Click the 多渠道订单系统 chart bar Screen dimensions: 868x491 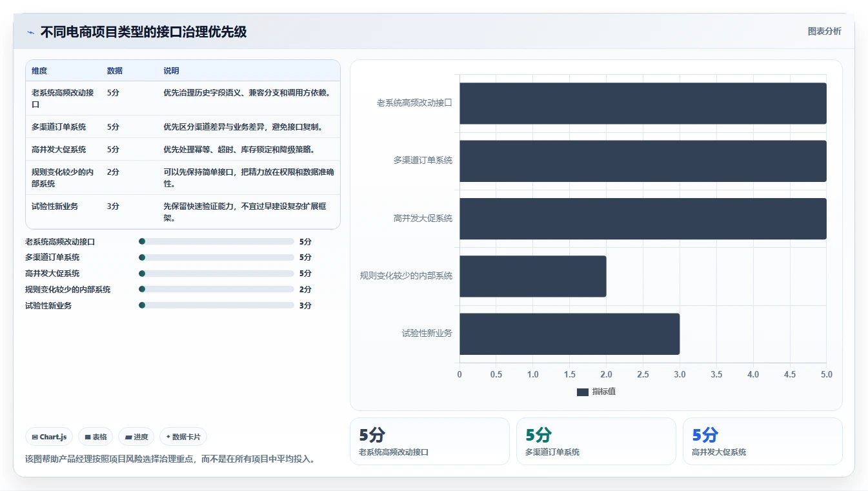[643, 161]
